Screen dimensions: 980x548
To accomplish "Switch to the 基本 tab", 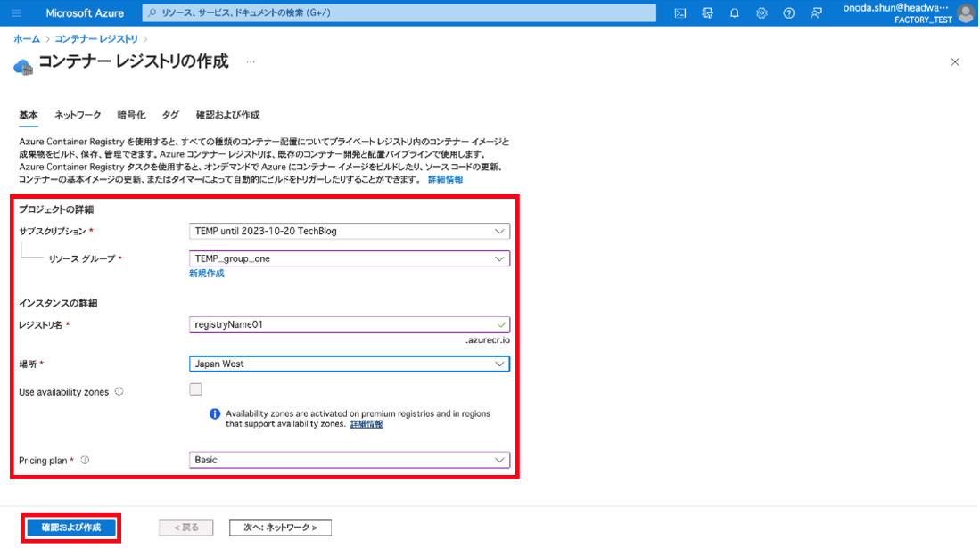I will point(29,115).
